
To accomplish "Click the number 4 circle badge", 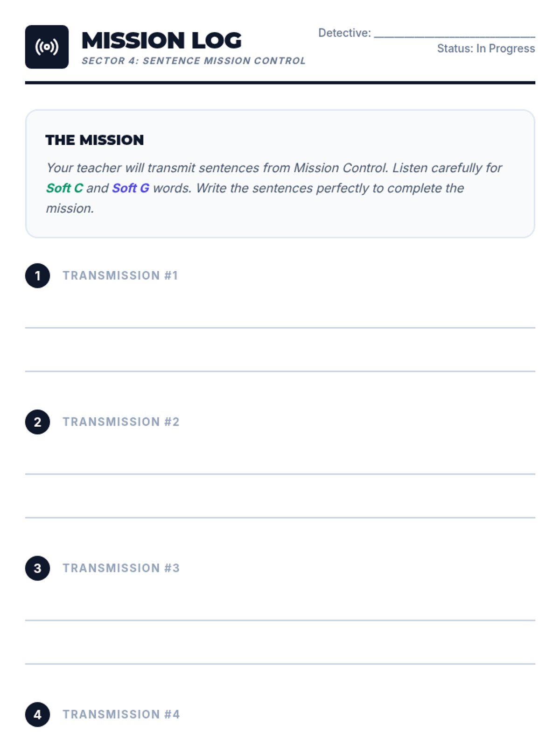I will coord(37,714).
